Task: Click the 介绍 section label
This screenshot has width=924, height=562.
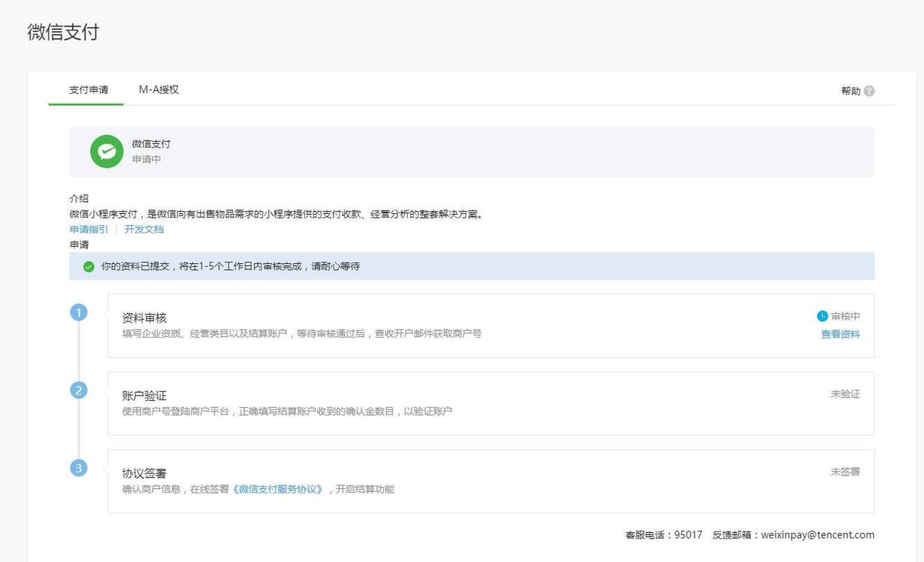Action: pos(79,199)
